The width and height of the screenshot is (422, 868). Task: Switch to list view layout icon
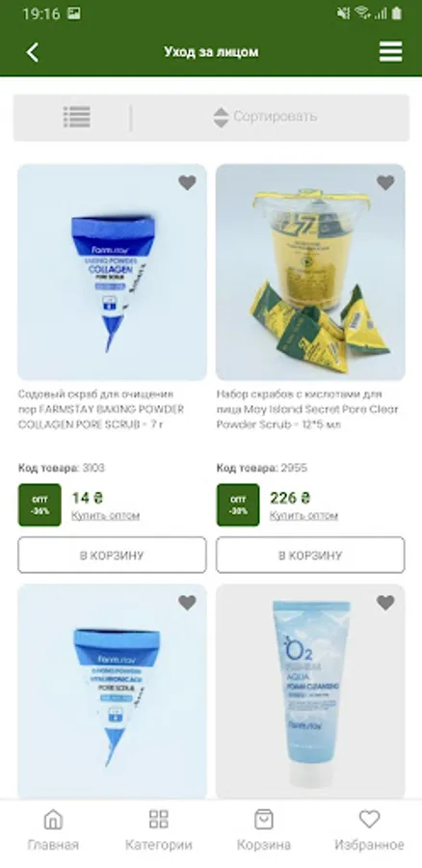[x=77, y=118]
